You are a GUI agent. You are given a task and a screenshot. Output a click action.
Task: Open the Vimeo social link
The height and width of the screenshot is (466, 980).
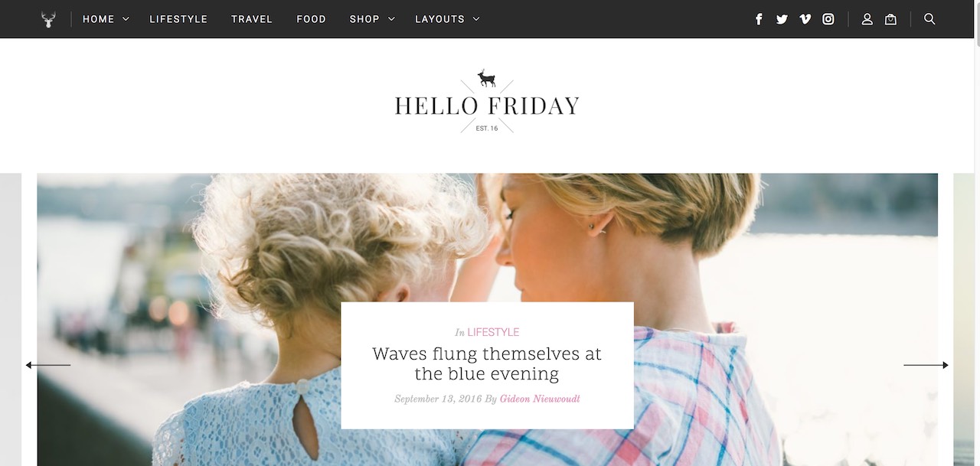(805, 19)
